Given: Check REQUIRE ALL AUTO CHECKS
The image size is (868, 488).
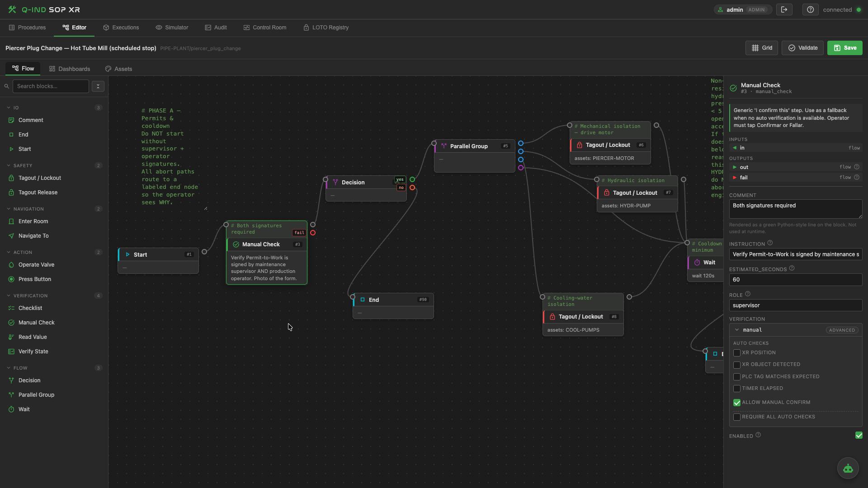Looking at the screenshot, I should pyautogui.click(x=737, y=417).
